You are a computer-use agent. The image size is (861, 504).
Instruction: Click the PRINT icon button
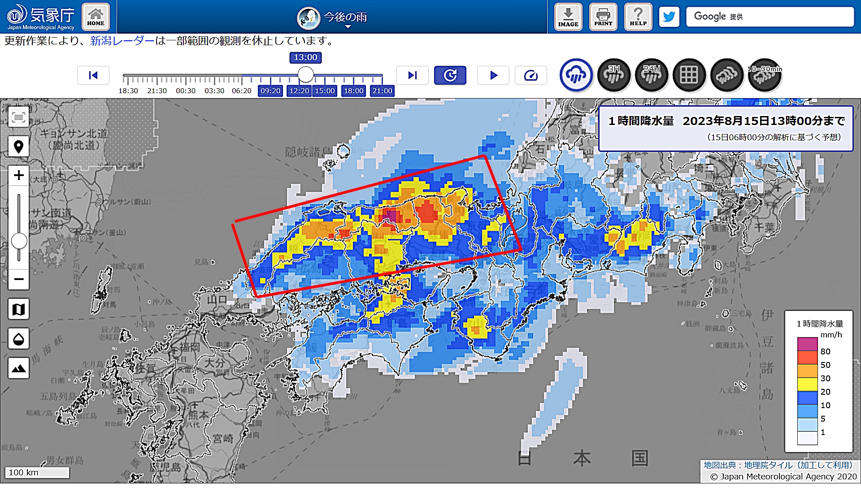(603, 17)
